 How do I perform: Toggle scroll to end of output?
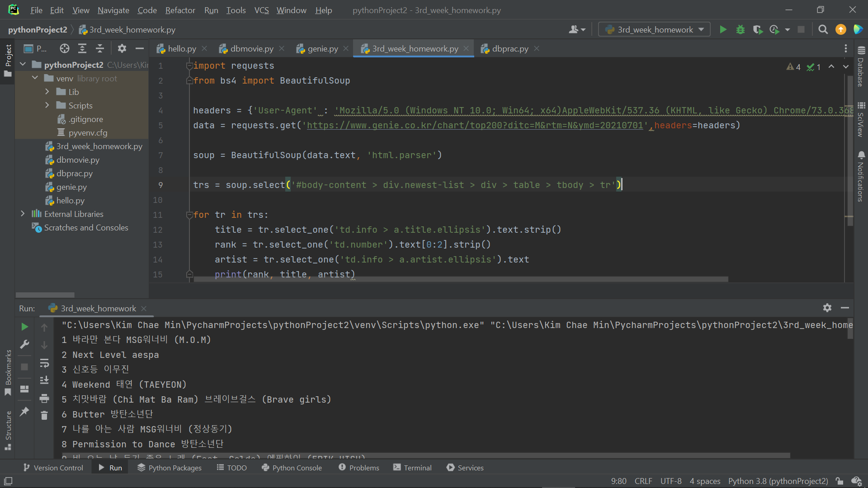[x=44, y=380]
